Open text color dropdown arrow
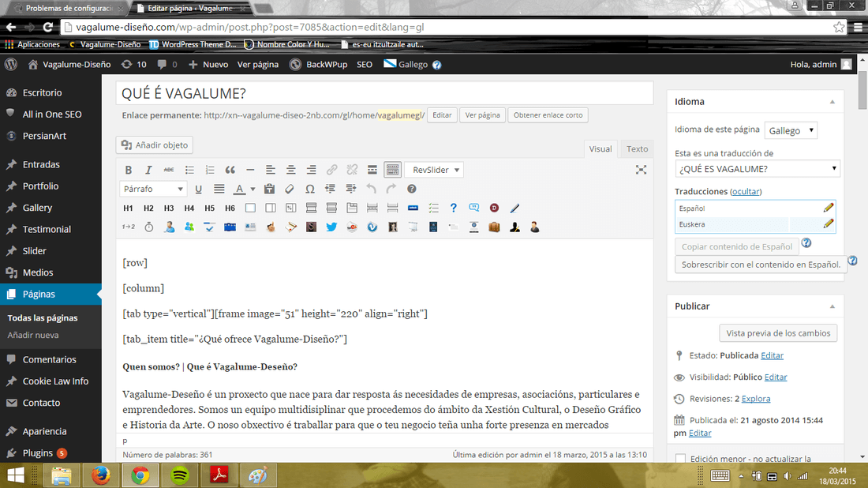 pos(253,189)
